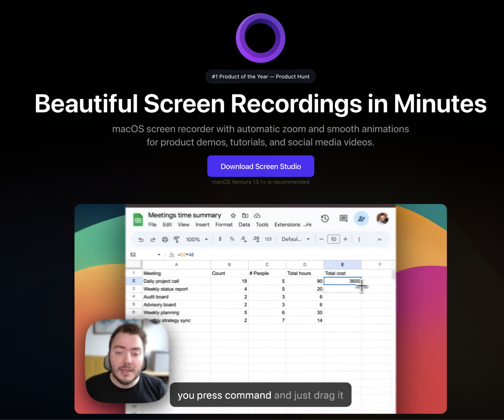Open the E2 name box dropdown
This screenshot has width=504, height=420.
coord(159,255)
